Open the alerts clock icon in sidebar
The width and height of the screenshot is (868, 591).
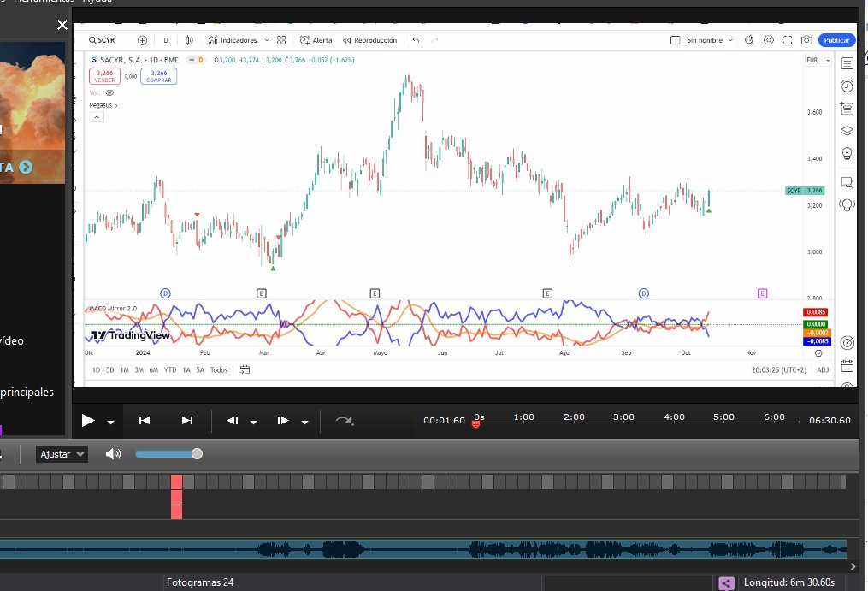coord(847,86)
